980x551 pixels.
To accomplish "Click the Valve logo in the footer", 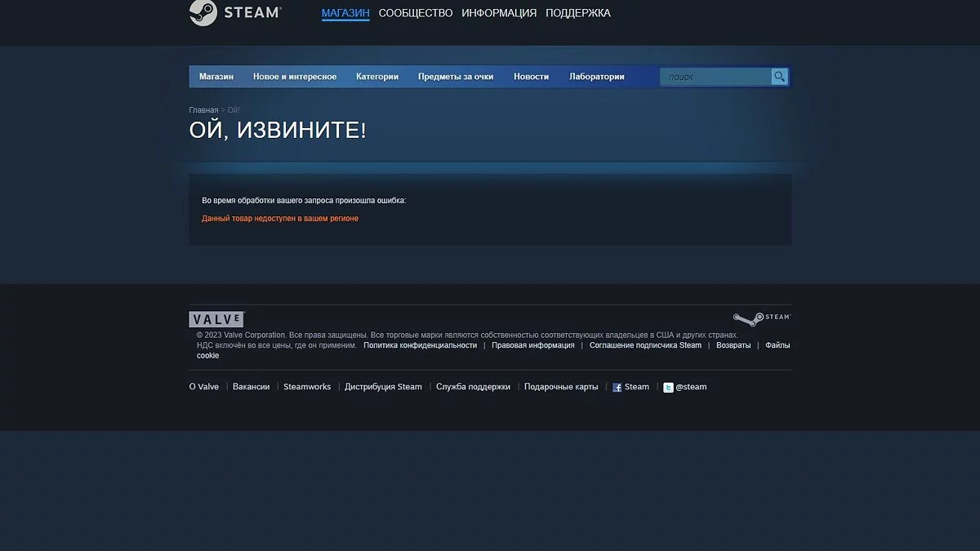I will (216, 319).
